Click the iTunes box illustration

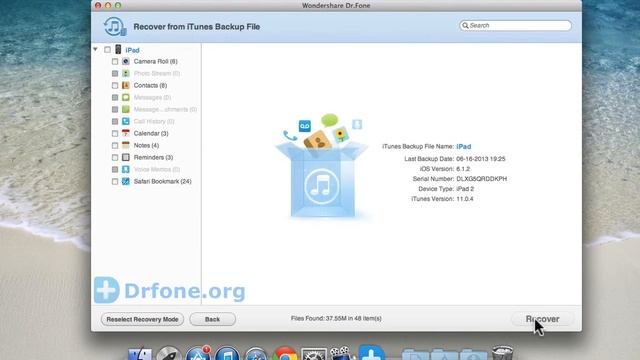322,167
